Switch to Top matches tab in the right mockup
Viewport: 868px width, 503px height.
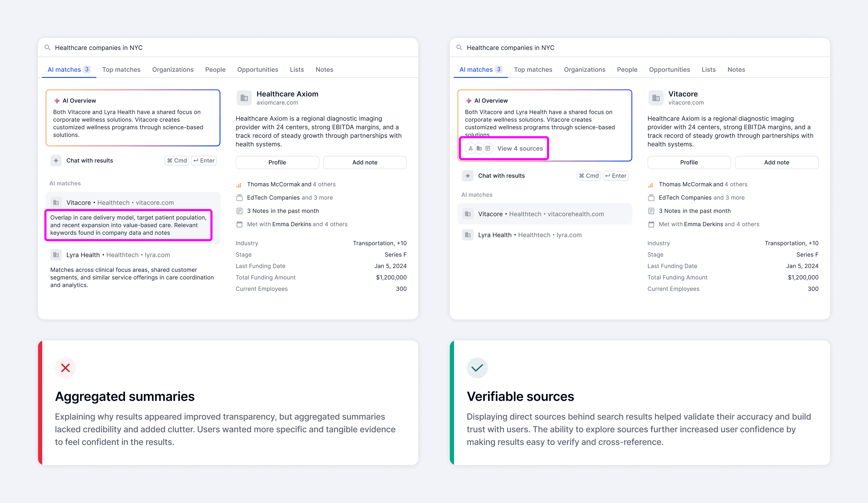(533, 70)
